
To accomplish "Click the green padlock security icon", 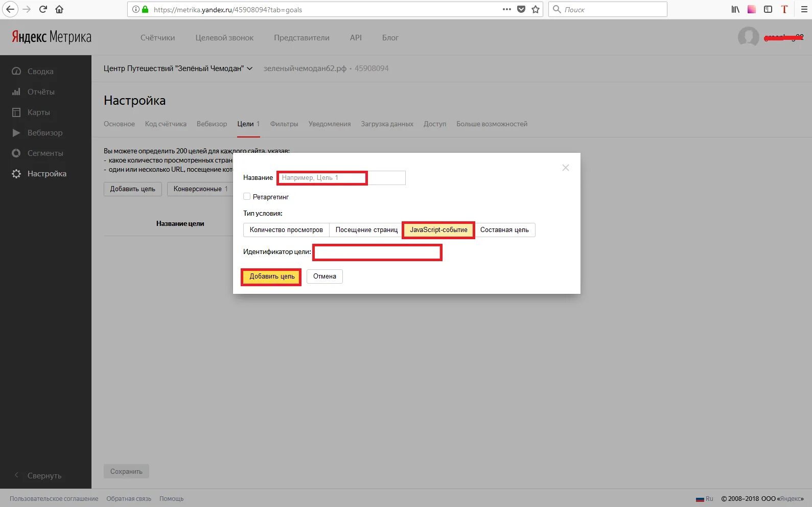I will [x=145, y=9].
